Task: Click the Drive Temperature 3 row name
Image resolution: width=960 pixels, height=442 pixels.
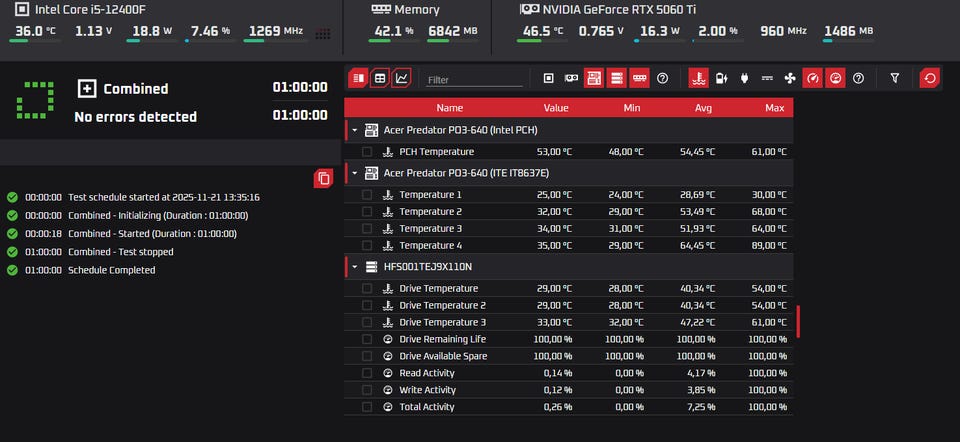Action: click(x=443, y=322)
